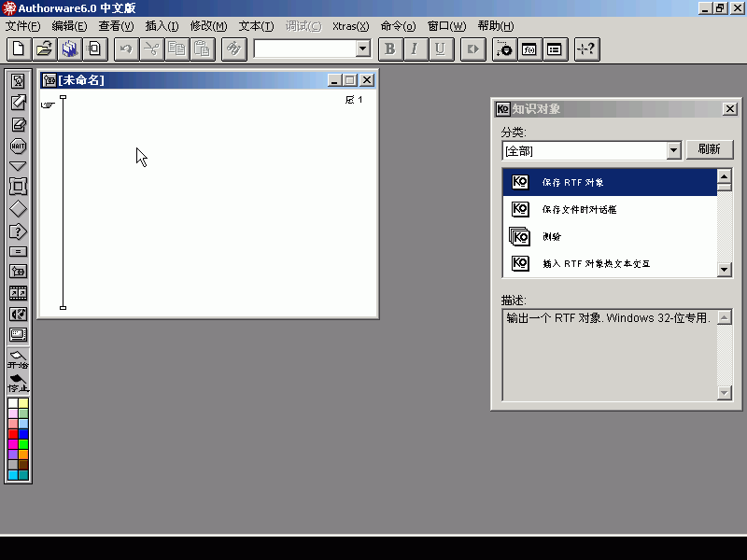The image size is (747, 560).
Task: Pick the Stop flag in palette
Action: point(18,384)
